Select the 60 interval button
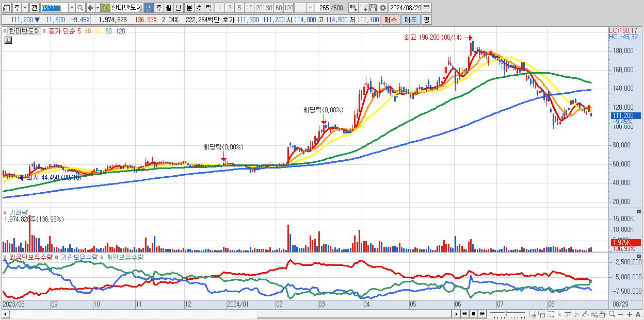 [279, 8]
